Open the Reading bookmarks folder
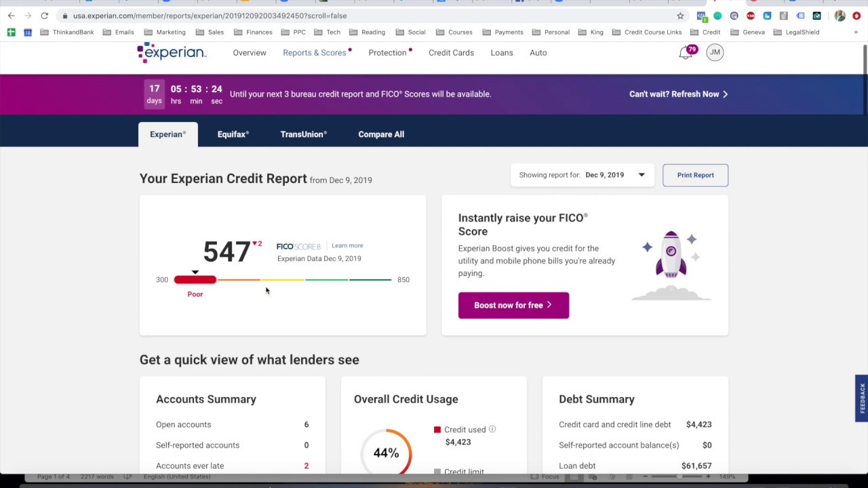Image resolution: width=868 pixels, height=488 pixels. click(x=367, y=32)
